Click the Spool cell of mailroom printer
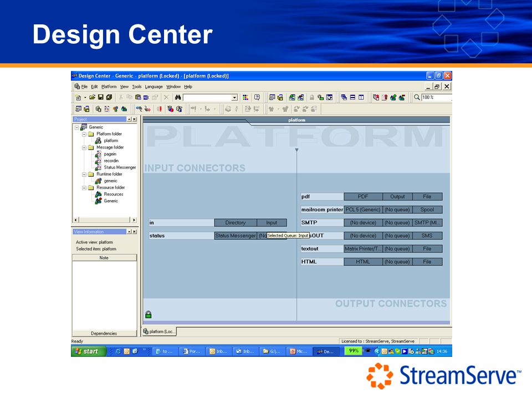Image resolution: width=532 pixels, height=399 pixels. [427, 209]
